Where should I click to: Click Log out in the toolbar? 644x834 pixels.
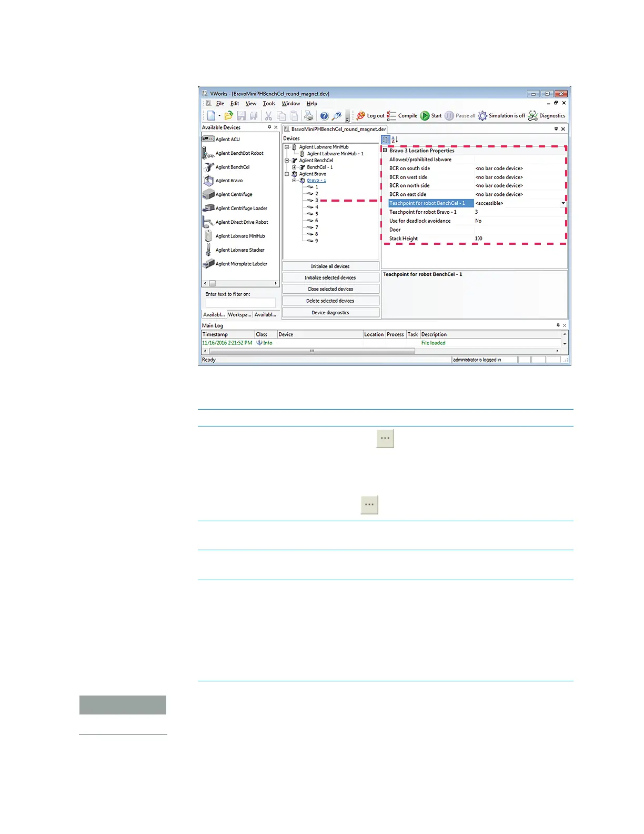(x=370, y=116)
